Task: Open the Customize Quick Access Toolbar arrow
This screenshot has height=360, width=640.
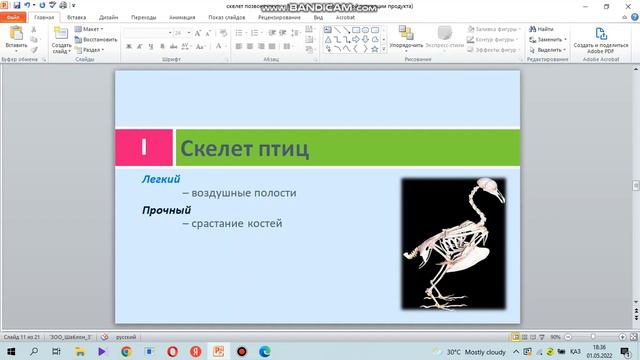Action: 73,5
